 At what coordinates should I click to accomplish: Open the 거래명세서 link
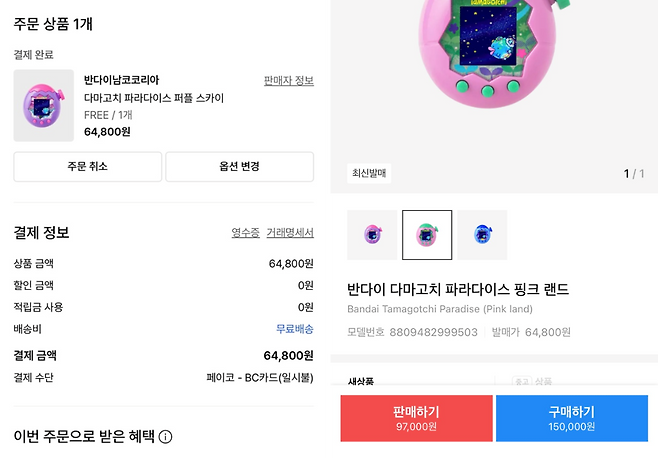pyautogui.click(x=289, y=233)
